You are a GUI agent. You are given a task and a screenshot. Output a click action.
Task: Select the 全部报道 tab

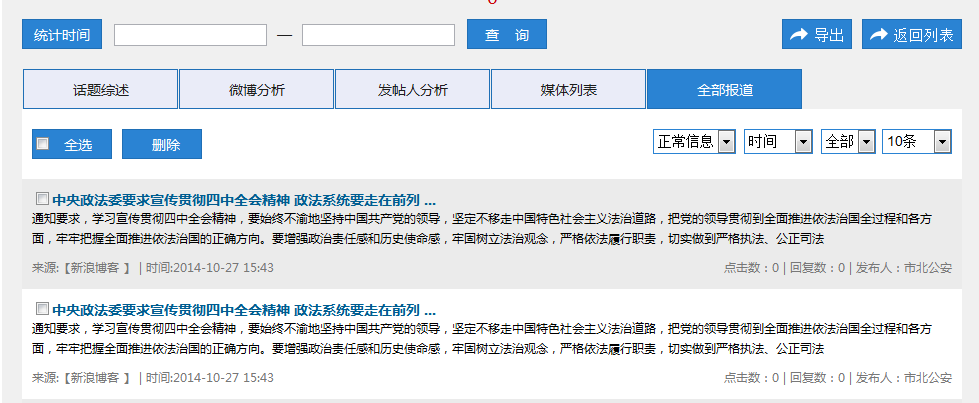pyautogui.click(x=724, y=90)
